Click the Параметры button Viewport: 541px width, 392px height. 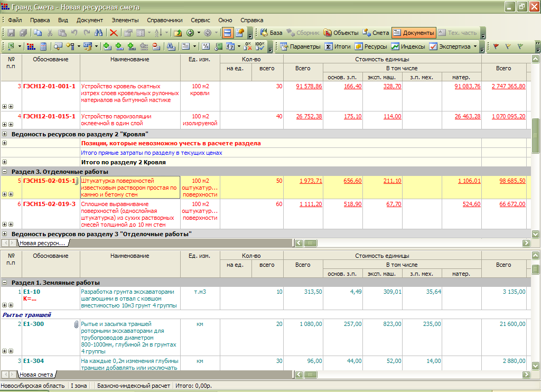300,46
